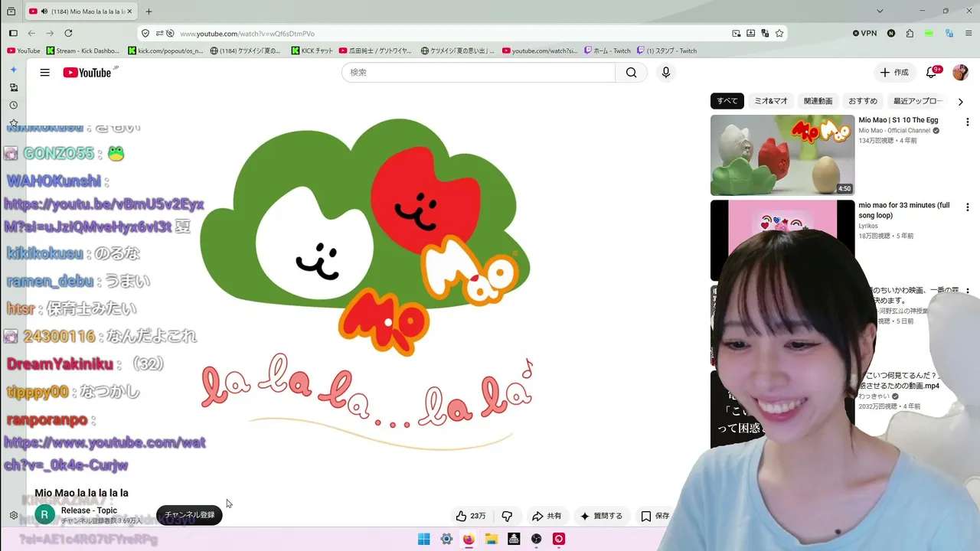The width and height of the screenshot is (980, 551).
Task: Open the YouTube guide hamburger menu
Action: 45,73
